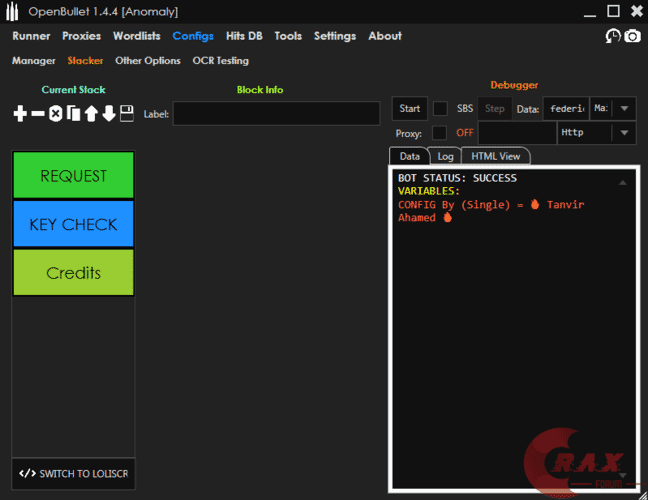Viewport: 648px width, 500px height.
Task: Select the Credits block
Action: [74, 273]
